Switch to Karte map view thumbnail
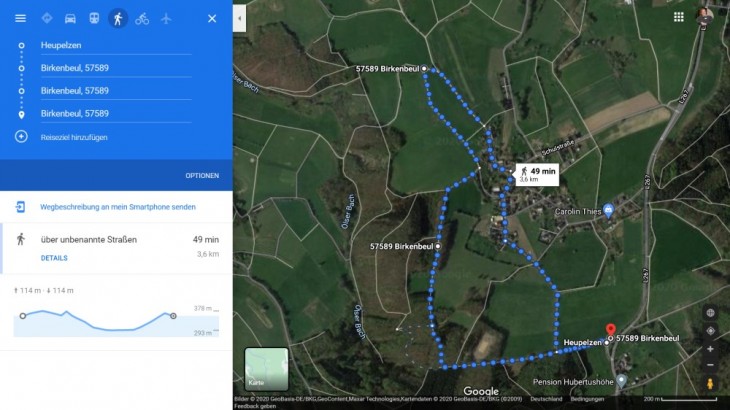 coord(266,368)
